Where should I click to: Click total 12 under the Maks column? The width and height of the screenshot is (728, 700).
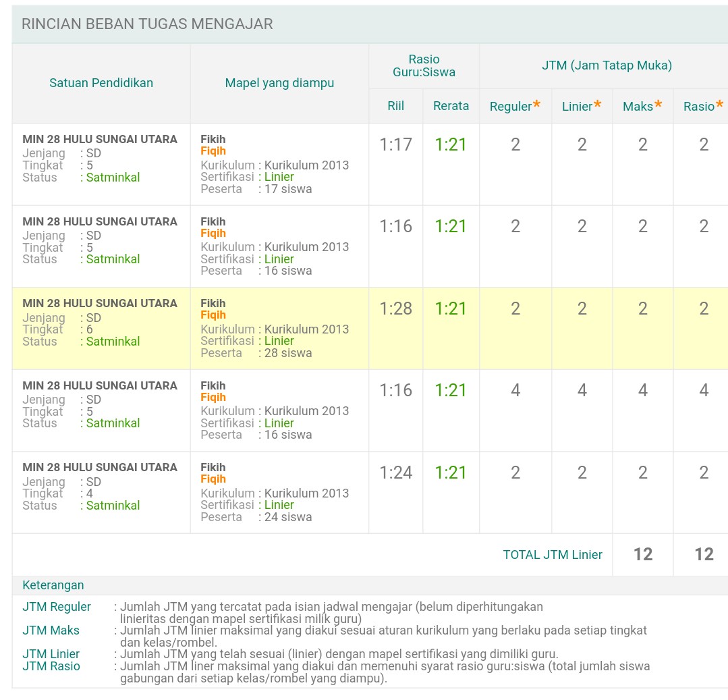coord(643,554)
